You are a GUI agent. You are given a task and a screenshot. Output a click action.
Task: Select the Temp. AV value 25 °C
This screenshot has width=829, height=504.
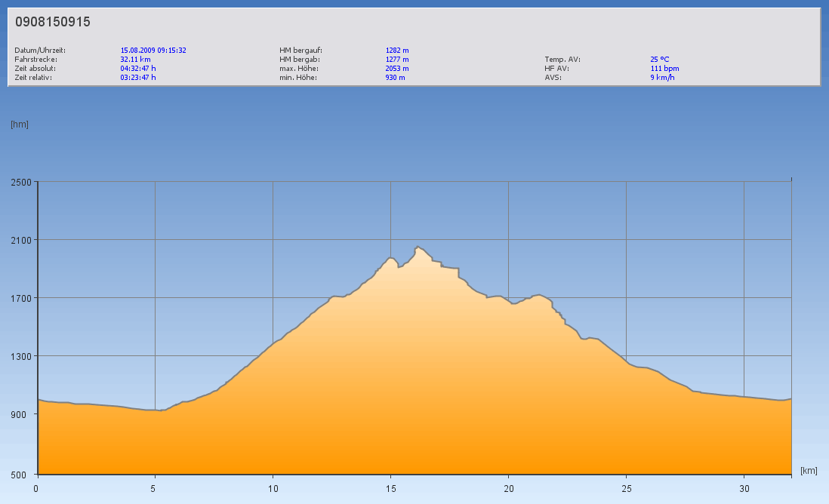coord(659,59)
